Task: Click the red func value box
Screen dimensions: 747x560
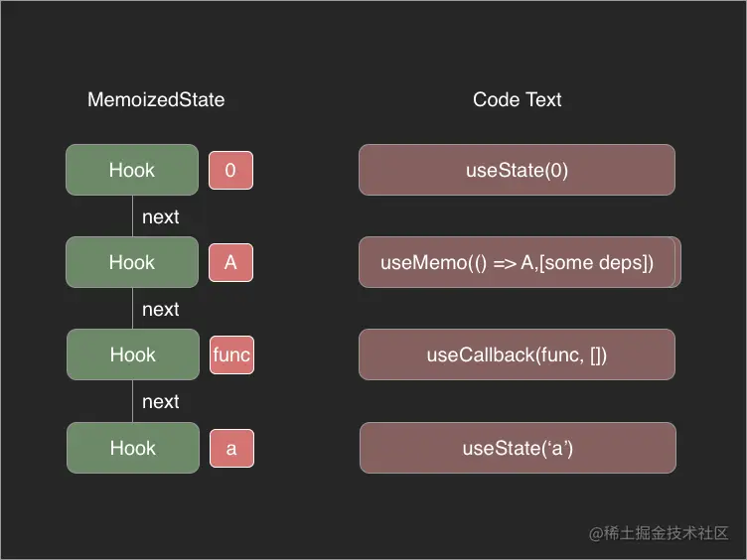Action: click(231, 354)
